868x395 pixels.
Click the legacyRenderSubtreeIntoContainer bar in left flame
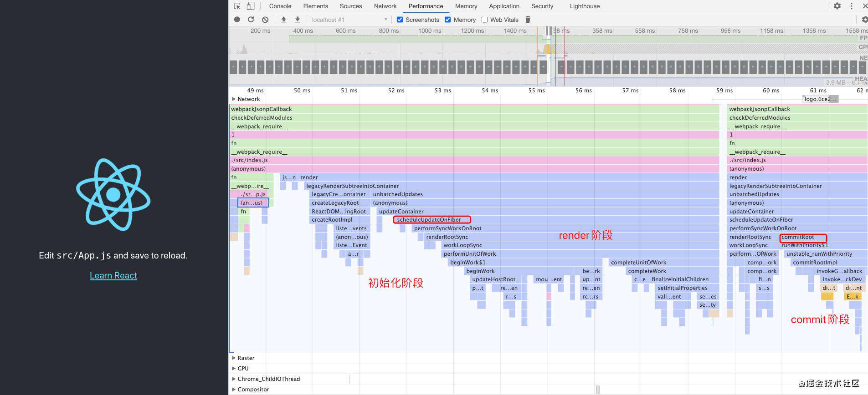(512, 186)
